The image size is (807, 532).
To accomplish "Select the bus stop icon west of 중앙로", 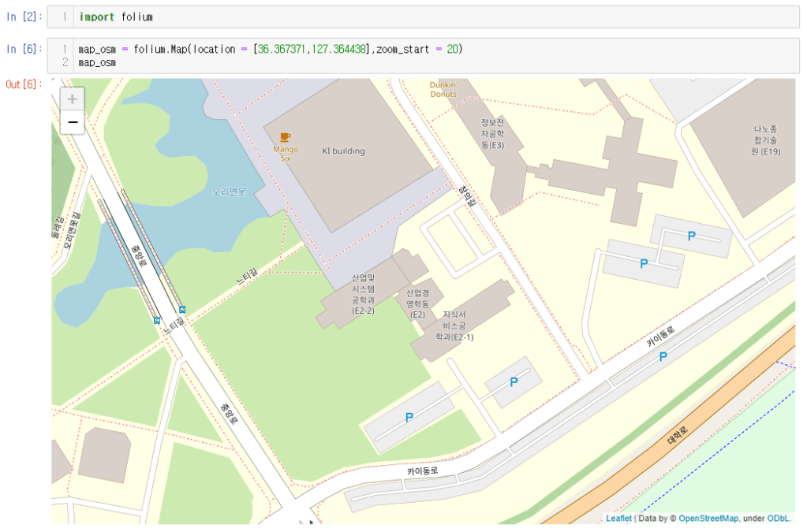I will pos(157,321).
